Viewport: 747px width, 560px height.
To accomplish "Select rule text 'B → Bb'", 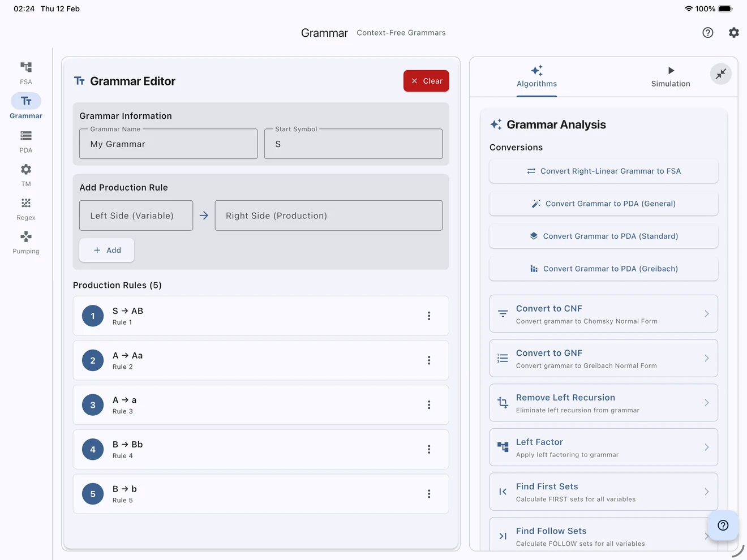I will [127, 445].
